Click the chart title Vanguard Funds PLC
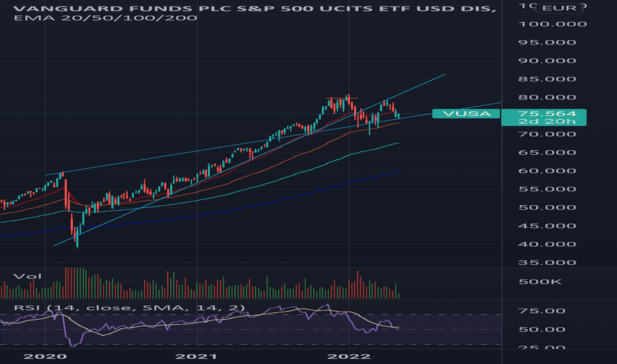The image size is (617, 364). pyautogui.click(x=255, y=8)
